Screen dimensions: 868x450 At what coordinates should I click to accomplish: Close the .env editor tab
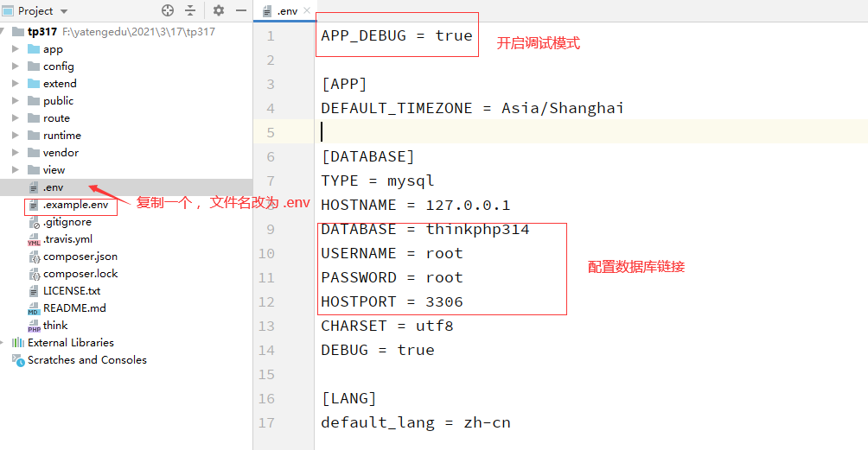tap(306, 10)
